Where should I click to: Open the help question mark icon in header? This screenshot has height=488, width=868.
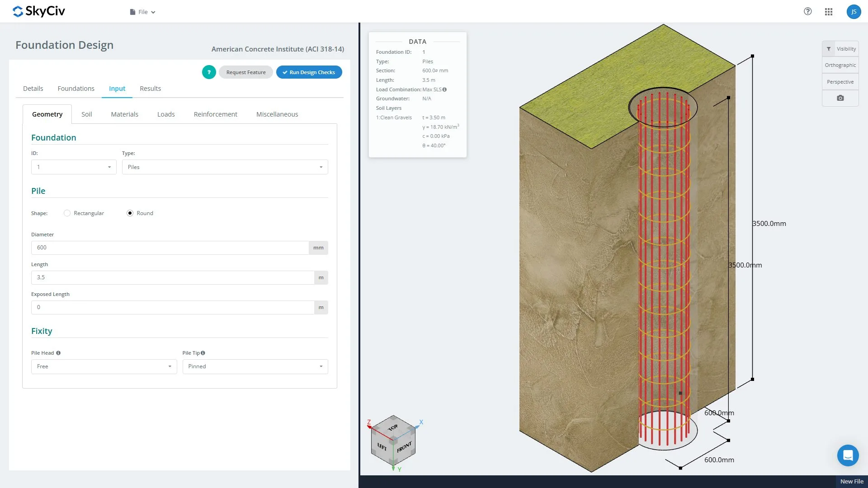807,12
